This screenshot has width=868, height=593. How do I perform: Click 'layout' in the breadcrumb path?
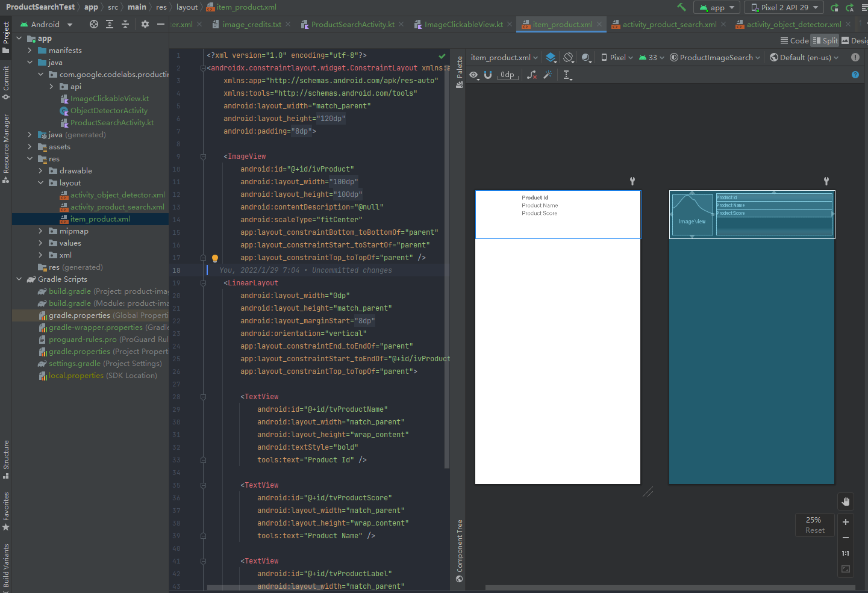pyautogui.click(x=187, y=7)
